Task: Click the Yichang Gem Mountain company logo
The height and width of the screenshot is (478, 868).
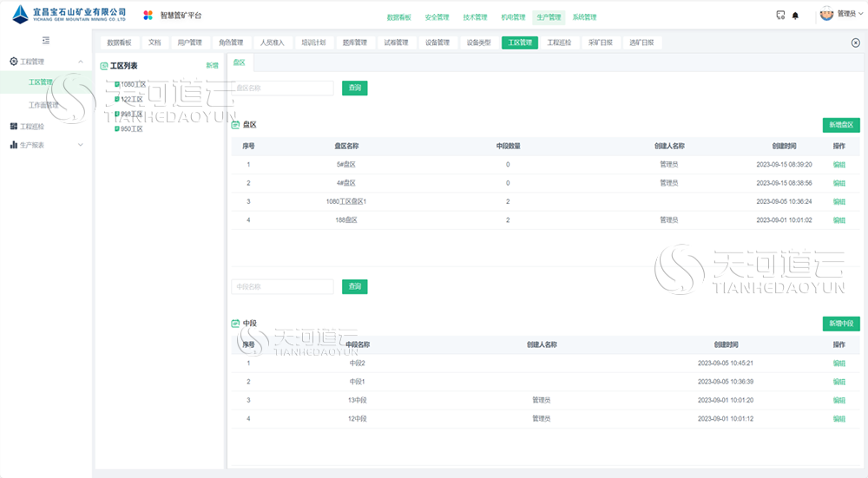Action: [x=69, y=15]
